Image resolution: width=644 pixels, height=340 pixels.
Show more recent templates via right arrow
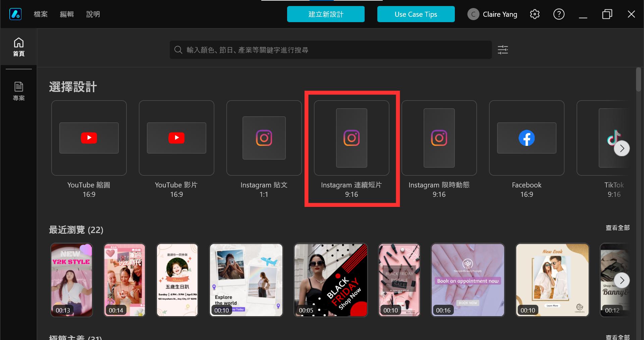pos(622,280)
